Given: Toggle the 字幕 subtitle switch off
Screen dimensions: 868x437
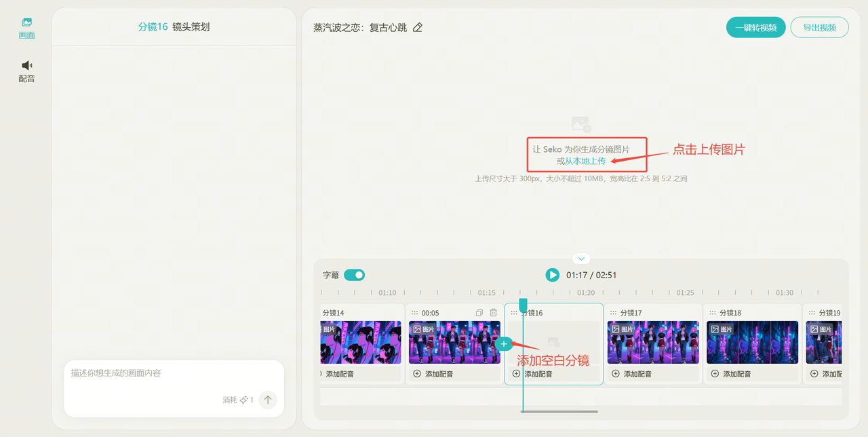Looking at the screenshot, I should pos(354,275).
